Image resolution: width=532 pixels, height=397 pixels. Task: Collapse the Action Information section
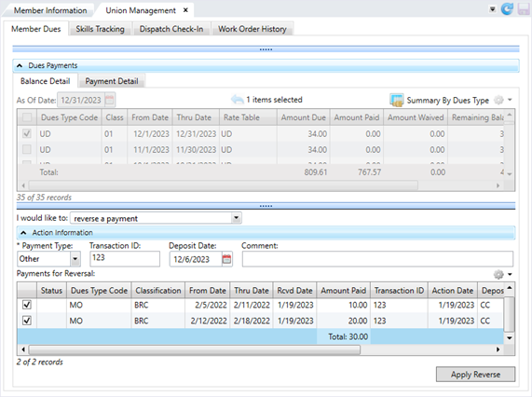[x=23, y=233]
